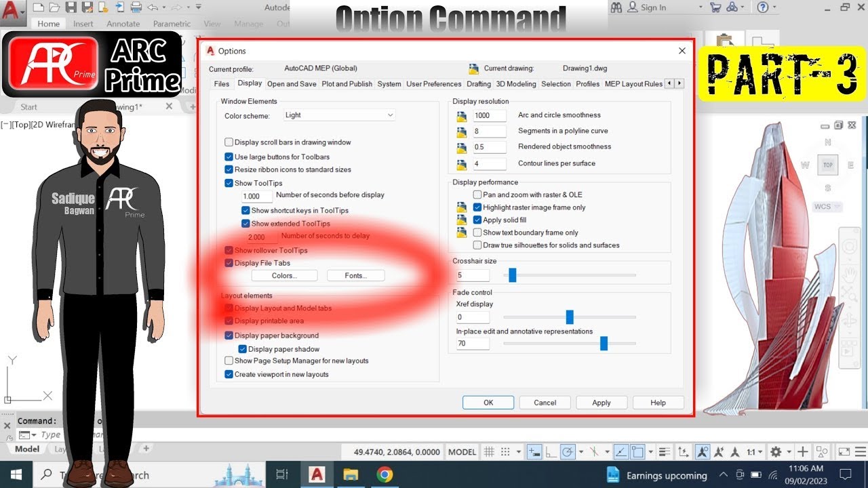Screen dimensions: 868x488
Task: Expand the Undo history dropdown arrow
Action: pos(163,7)
